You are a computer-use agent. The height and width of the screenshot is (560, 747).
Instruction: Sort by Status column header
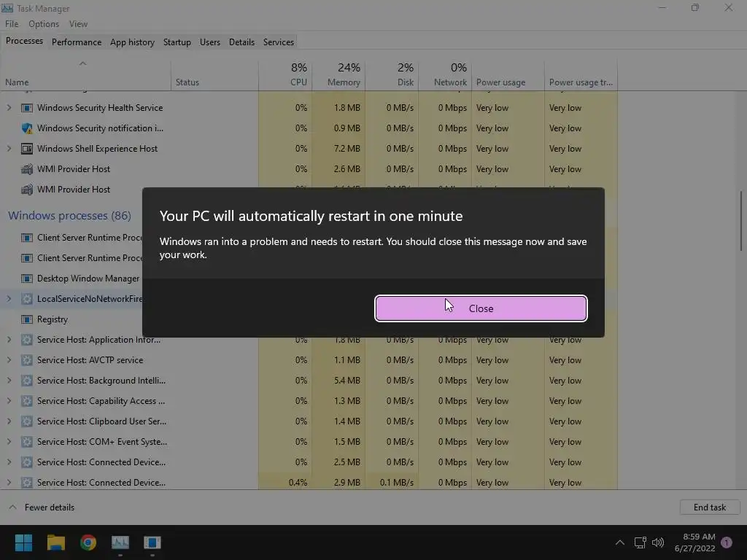[215, 75]
